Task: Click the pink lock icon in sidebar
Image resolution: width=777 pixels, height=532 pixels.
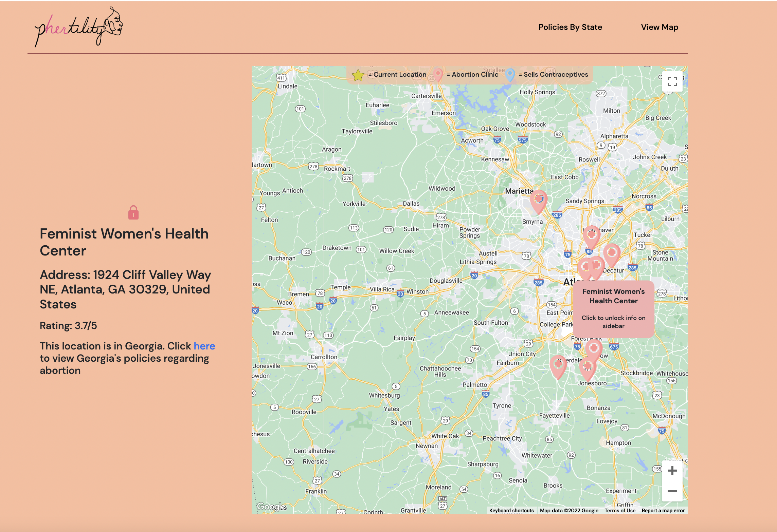Action: tap(133, 213)
